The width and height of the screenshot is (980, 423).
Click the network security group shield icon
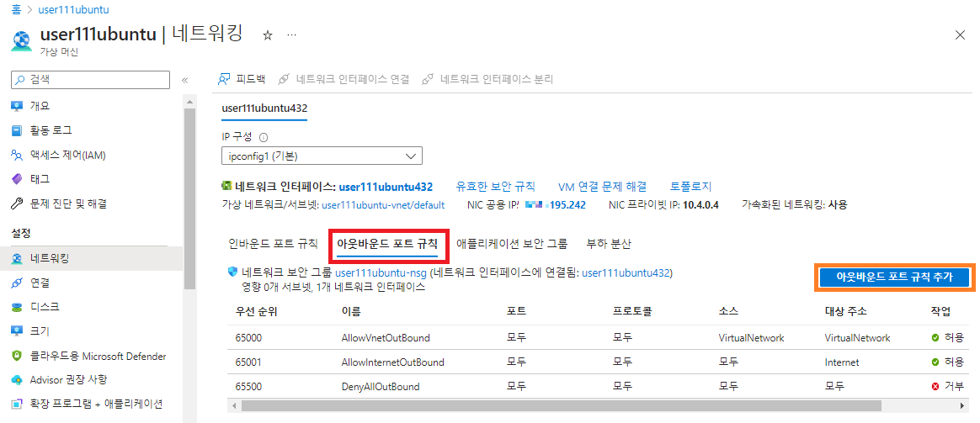233,272
